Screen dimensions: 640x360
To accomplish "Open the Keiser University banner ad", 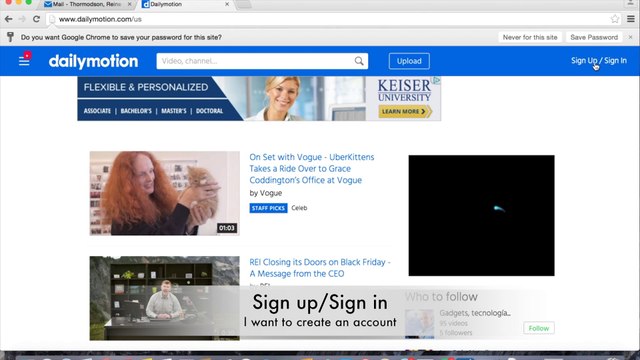I will coord(259,98).
